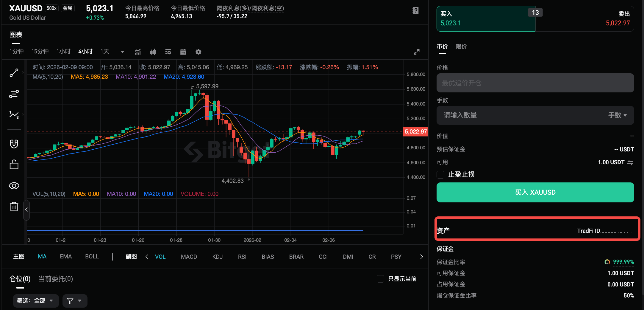Click the 请输入数量 quantity input field
The image size is (644, 310).
(x=506, y=115)
